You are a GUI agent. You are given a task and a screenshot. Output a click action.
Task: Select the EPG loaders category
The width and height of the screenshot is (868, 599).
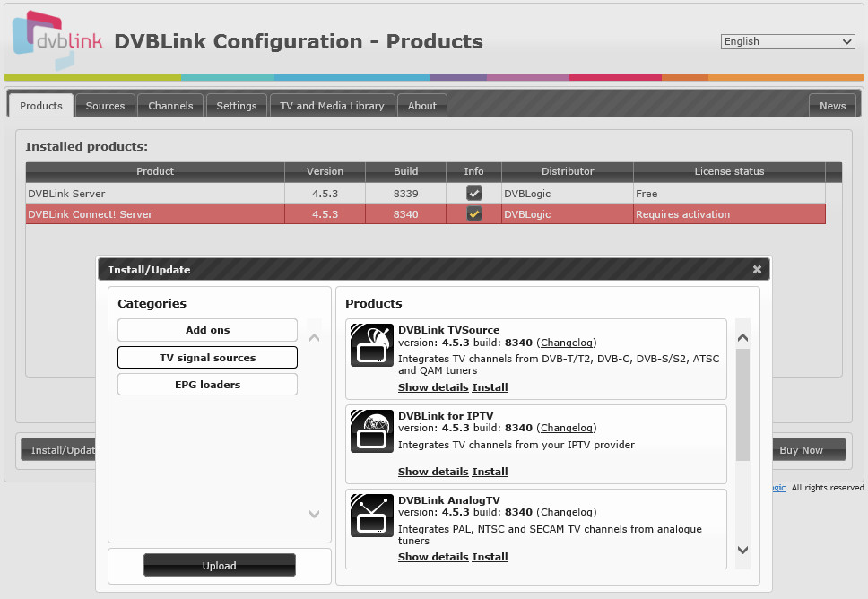208,384
